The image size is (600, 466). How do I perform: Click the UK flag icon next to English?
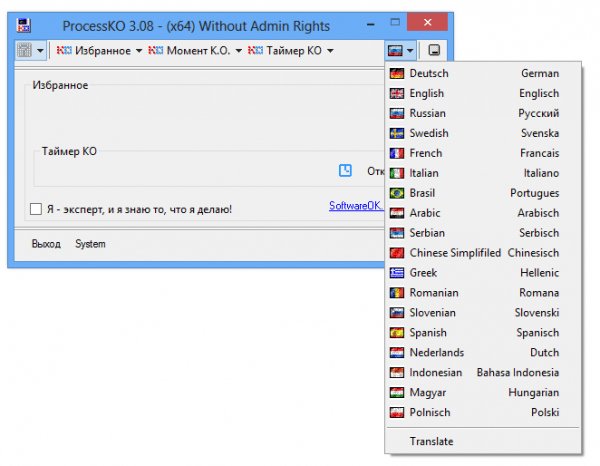[x=397, y=93]
